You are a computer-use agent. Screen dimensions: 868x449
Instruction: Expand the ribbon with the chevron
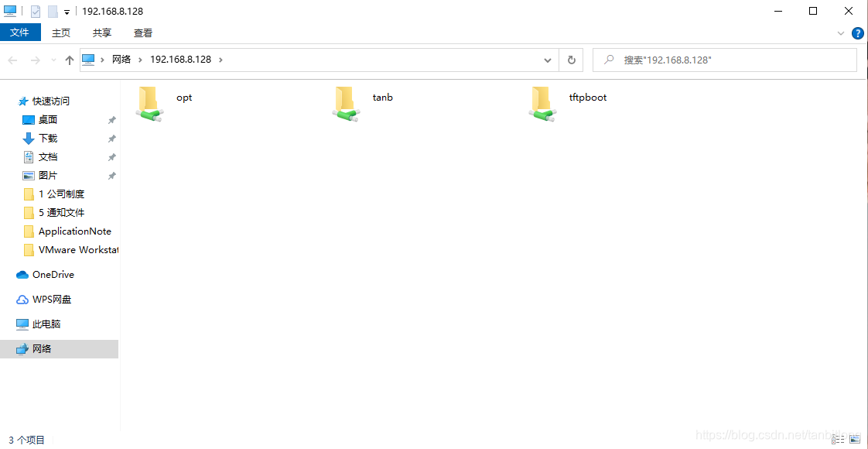coord(841,33)
